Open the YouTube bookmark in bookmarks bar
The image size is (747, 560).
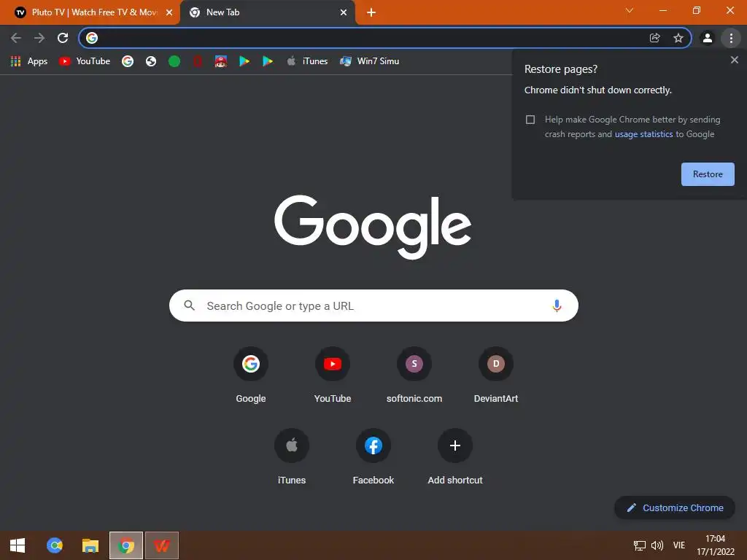[85, 61]
